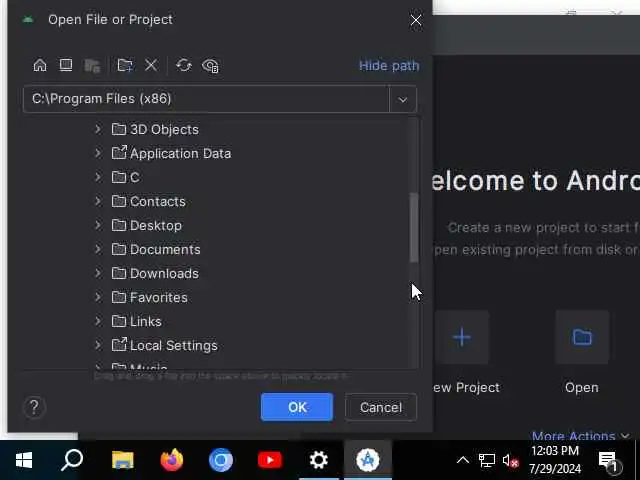The image size is (640, 480).
Task: Open Settings gear in the taskbar
Action: tap(319, 460)
